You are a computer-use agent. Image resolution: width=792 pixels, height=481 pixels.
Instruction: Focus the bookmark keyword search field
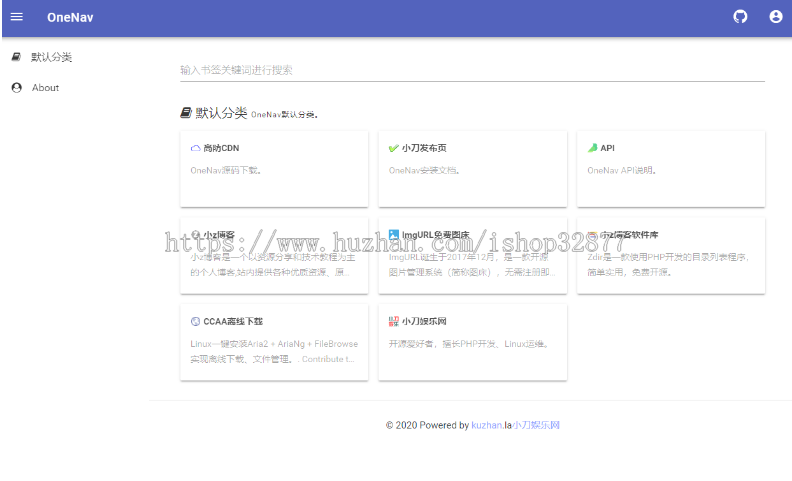[x=472, y=70]
